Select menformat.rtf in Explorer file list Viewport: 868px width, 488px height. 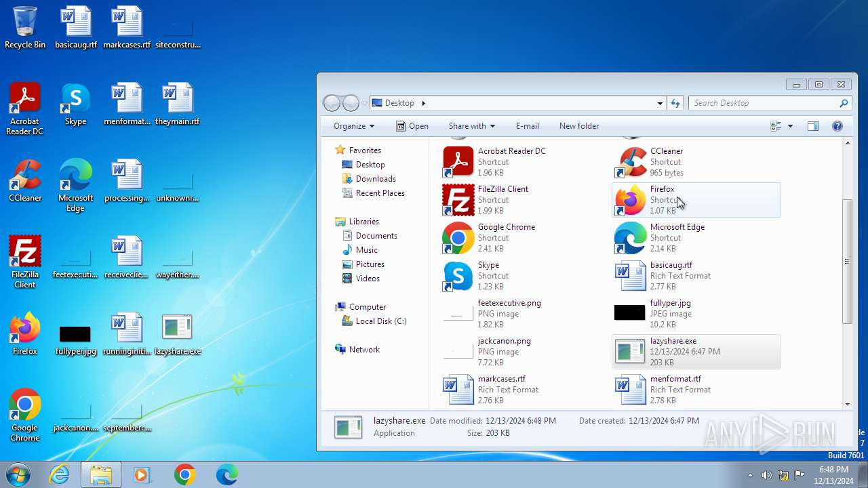[696, 390]
